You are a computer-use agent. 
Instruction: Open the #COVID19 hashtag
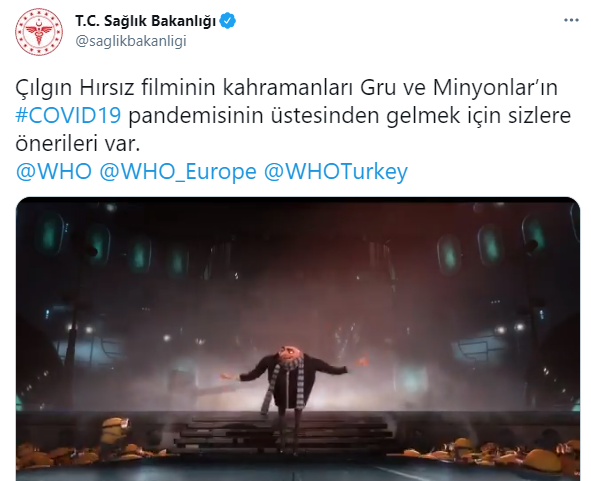[68, 115]
